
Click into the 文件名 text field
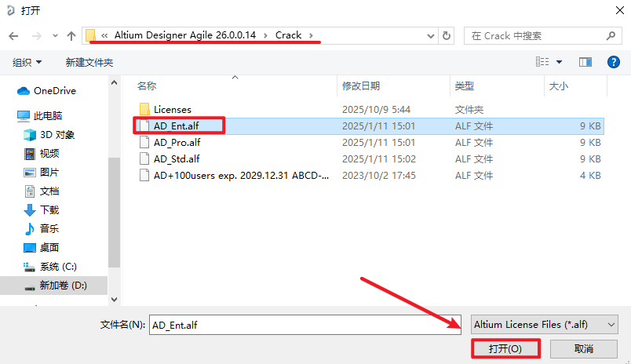tap(306, 324)
